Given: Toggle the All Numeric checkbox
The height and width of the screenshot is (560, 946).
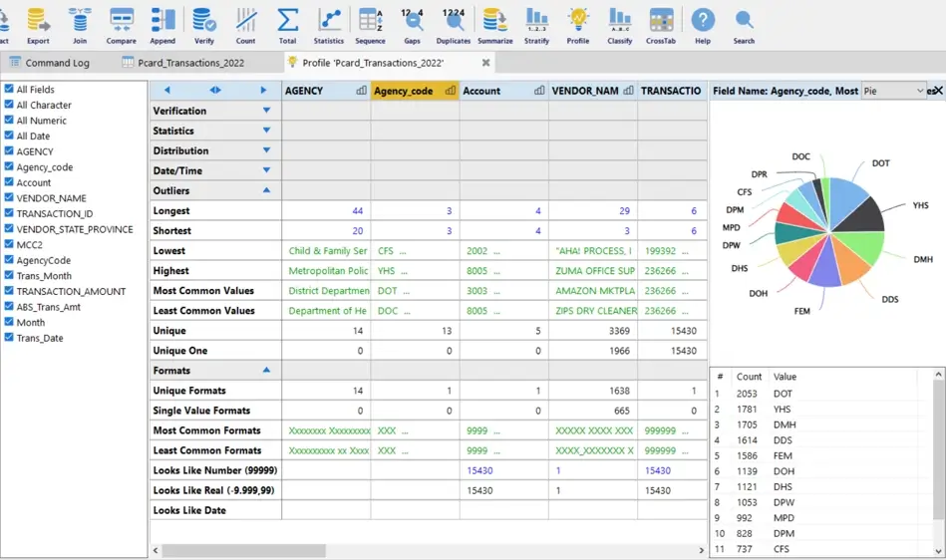Looking at the screenshot, I should (x=9, y=120).
